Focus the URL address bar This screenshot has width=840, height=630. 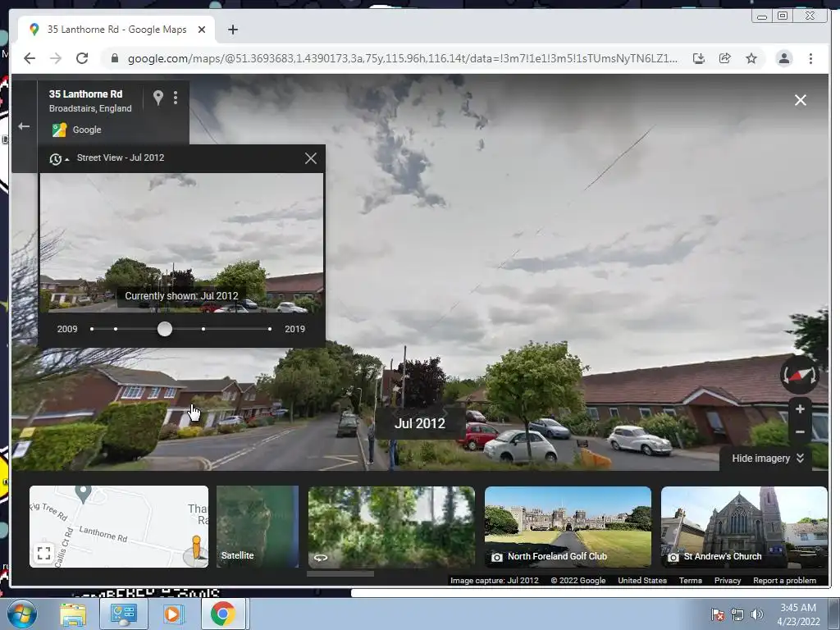402,58
